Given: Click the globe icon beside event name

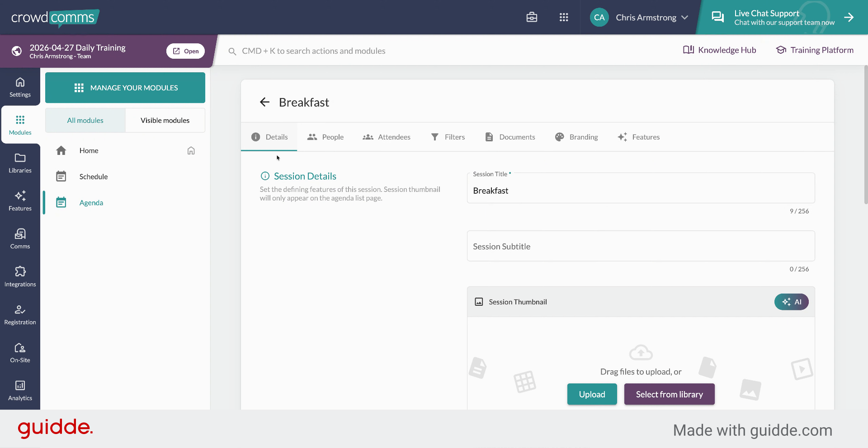Looking at the screenshot, I should [17, 51].
